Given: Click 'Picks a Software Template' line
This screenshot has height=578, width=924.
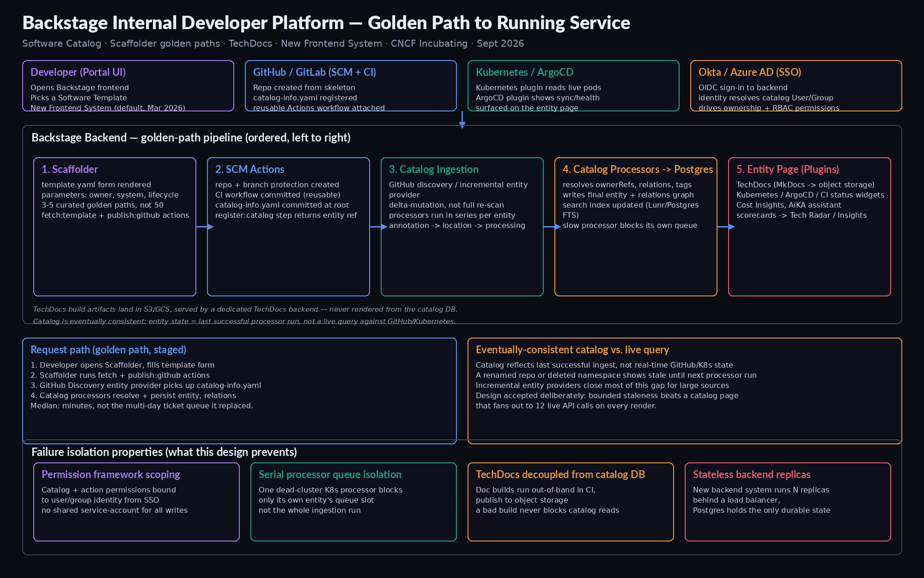Looking at the screenshot, I should point(79,98).
